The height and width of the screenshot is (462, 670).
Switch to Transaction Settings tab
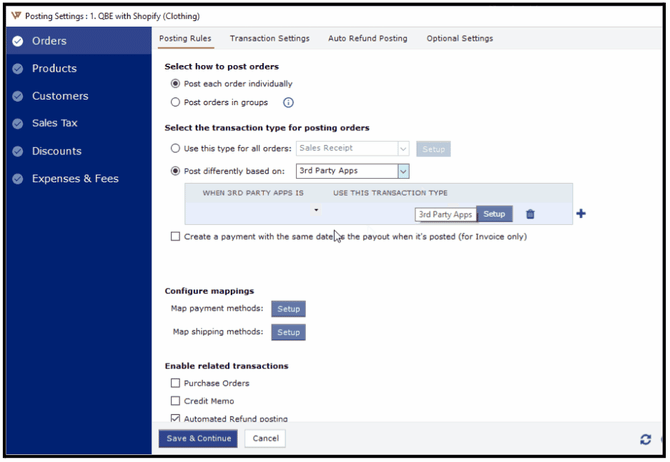[x=270, y=38]
